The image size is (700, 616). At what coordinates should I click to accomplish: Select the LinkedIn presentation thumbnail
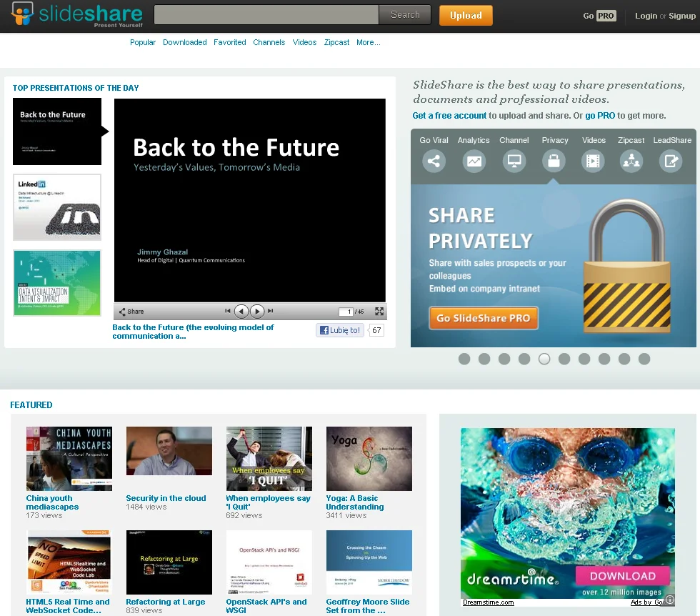[x=57, y=207]
